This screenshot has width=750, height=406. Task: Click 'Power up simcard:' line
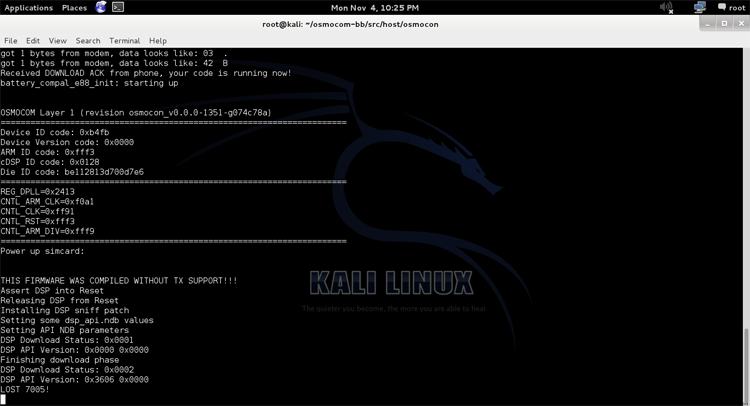42,251
